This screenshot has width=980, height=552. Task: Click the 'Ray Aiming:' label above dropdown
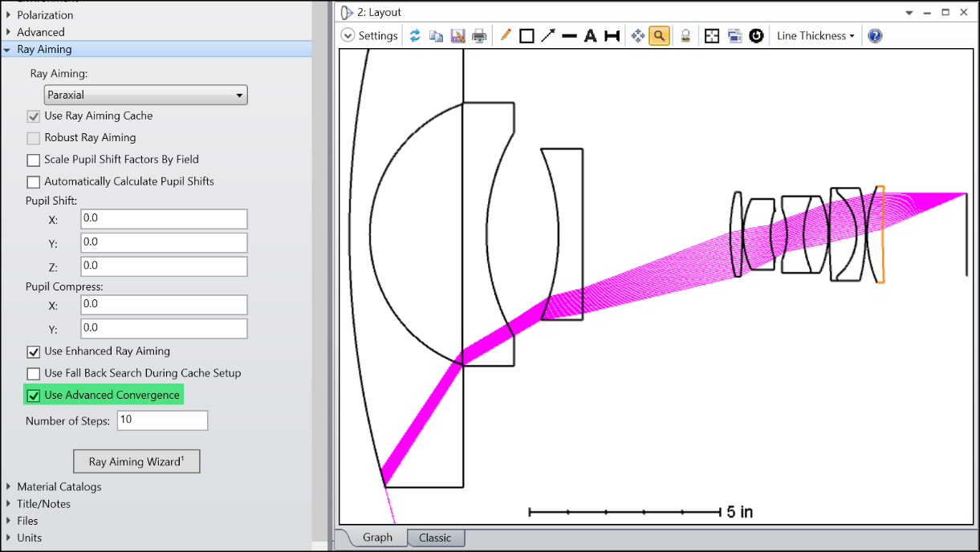click(59, 73)
